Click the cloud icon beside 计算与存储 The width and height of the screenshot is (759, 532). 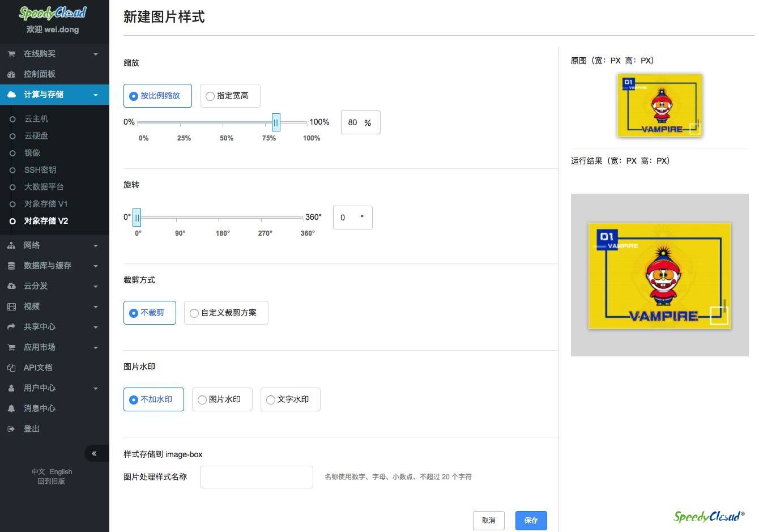(x=11, y=95)
